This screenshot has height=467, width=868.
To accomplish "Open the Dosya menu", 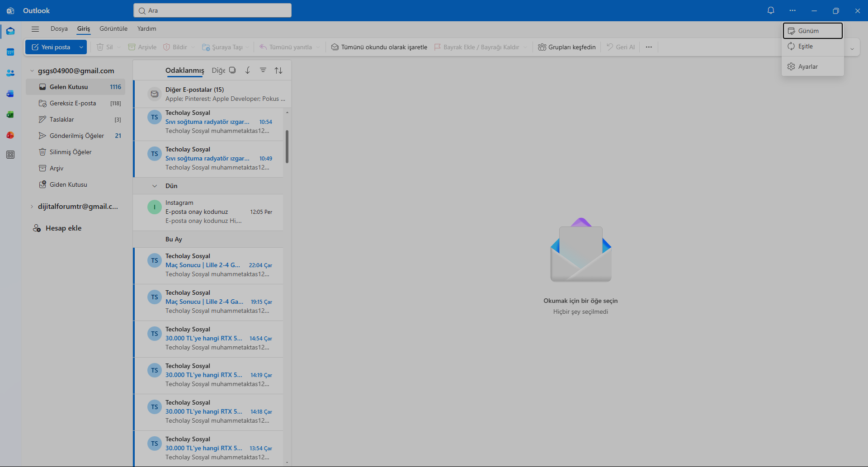I will (x=59, y=28).
